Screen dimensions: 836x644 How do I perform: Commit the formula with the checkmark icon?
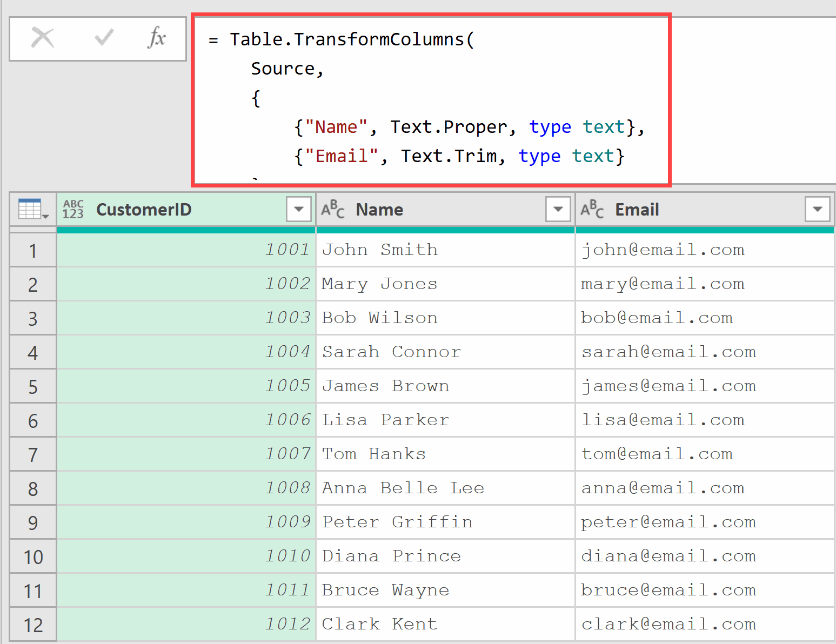coord(103,38)
